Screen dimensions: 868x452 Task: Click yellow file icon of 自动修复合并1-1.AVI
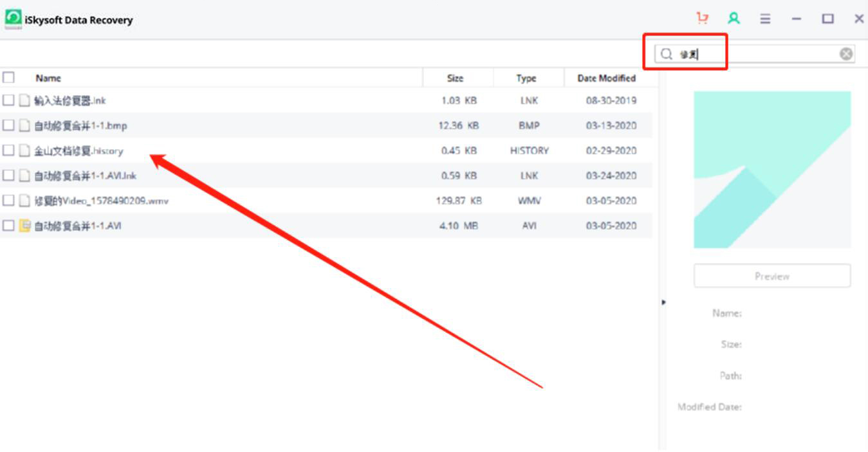pos(24,226)
